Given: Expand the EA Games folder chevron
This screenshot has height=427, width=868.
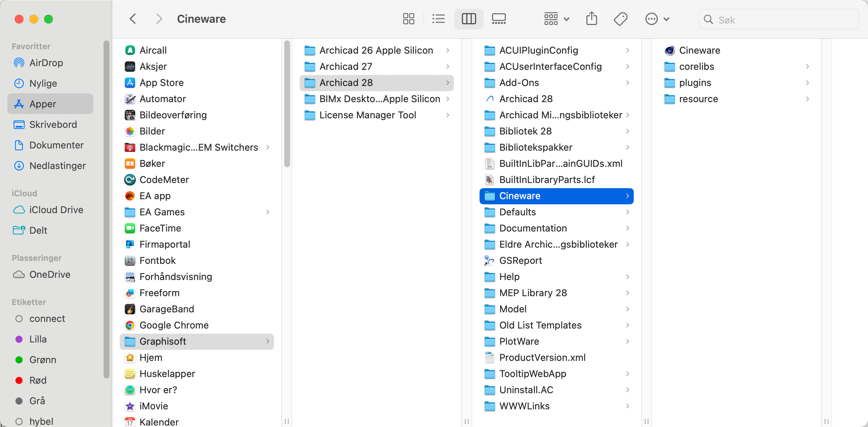Looking at the screenshot, I should pyautogui.click(x=268, y=212).
